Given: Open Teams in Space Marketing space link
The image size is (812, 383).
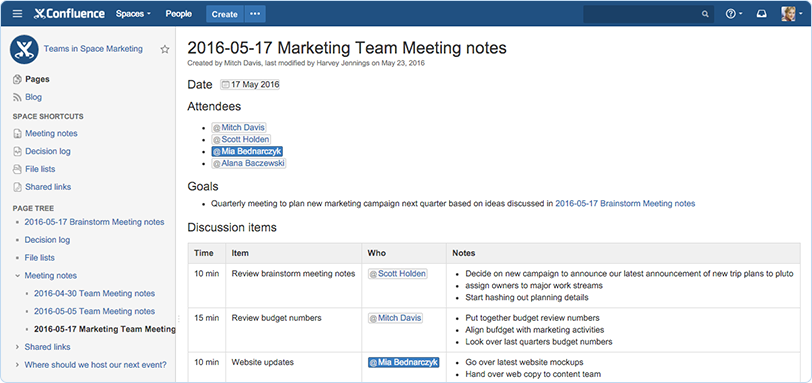Looking at the screenshot, I should point(93,49).
